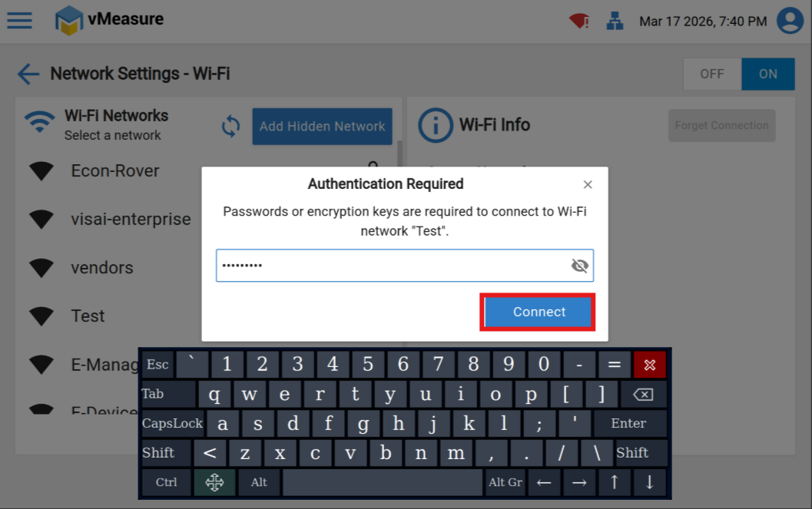Close the on-screen keyboard with red X
The height and width of the screenshot is (509, 812).
tap(649, 365)
